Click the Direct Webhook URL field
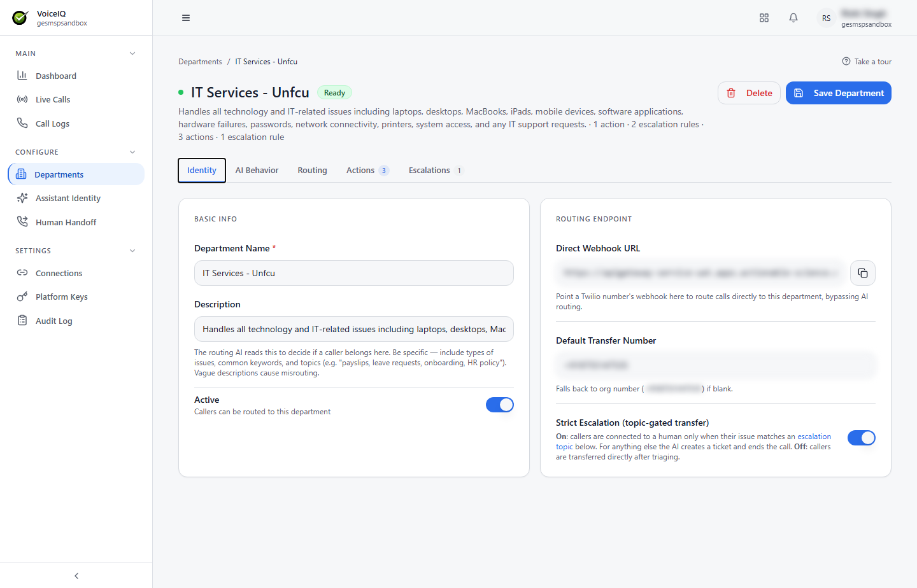Screen dimensions: 917x588 click(x=700, y=273)
